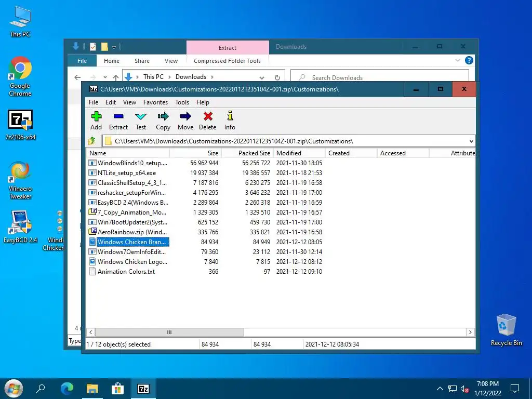Click the red Delete toolbar icon
532x399 pixels.
coord(208,121)
